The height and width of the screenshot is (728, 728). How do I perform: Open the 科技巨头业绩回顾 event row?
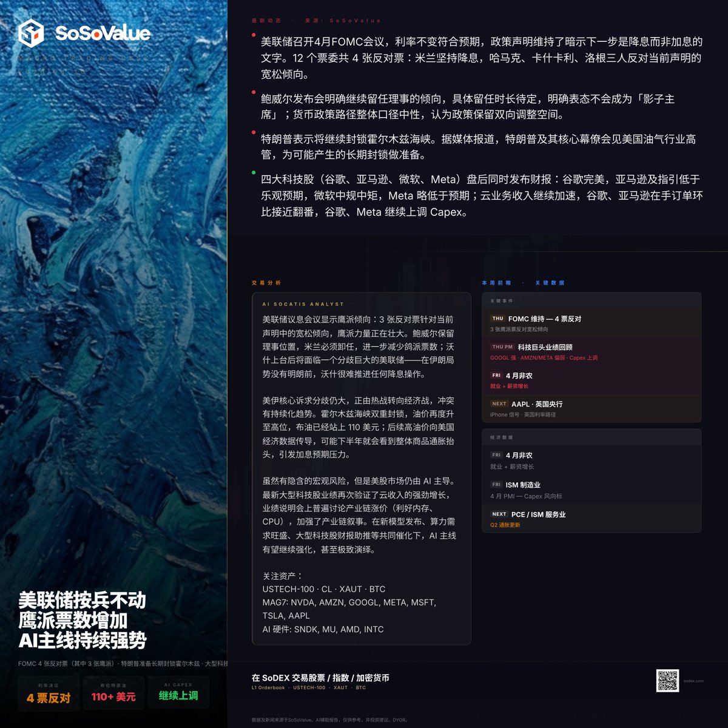(591, 352)
